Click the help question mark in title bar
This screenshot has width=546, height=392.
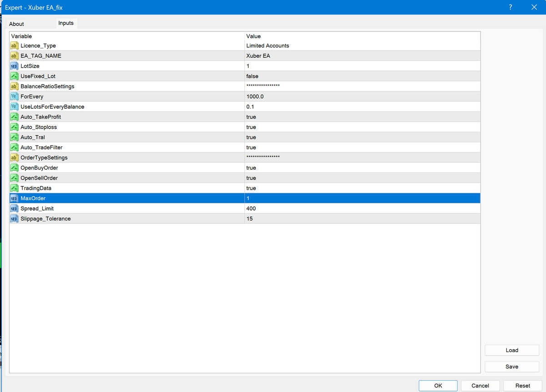[x=510, y=7]
